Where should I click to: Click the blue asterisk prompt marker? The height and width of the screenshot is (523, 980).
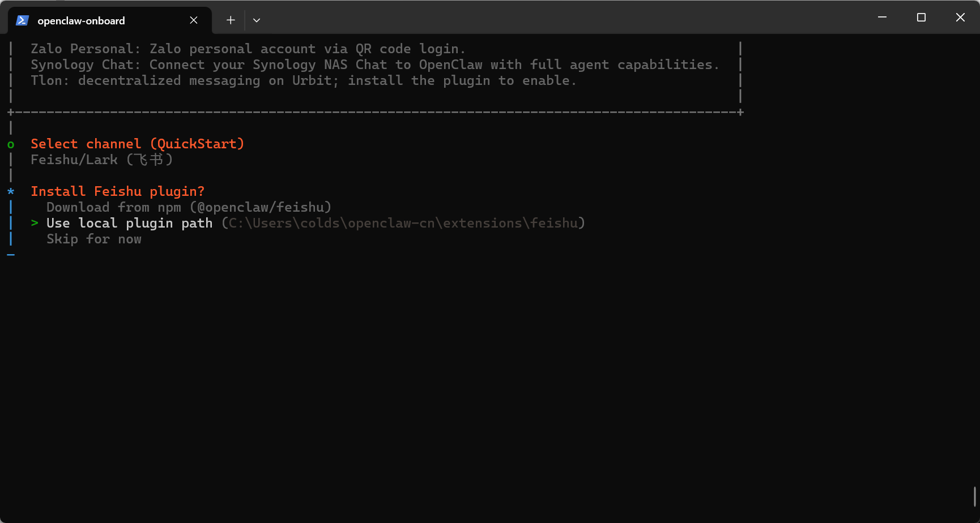pos(11,192)
